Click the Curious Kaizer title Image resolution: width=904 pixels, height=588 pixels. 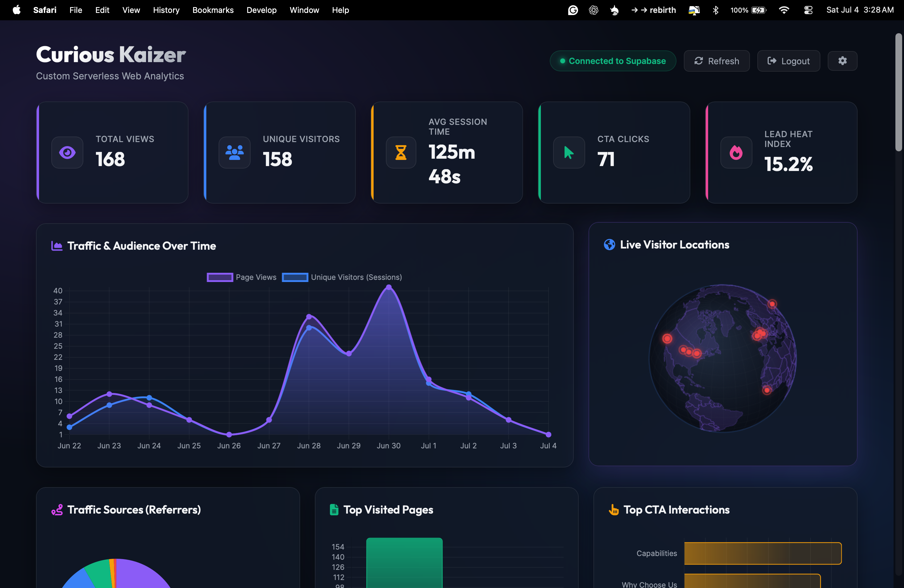tap(110, 54)
